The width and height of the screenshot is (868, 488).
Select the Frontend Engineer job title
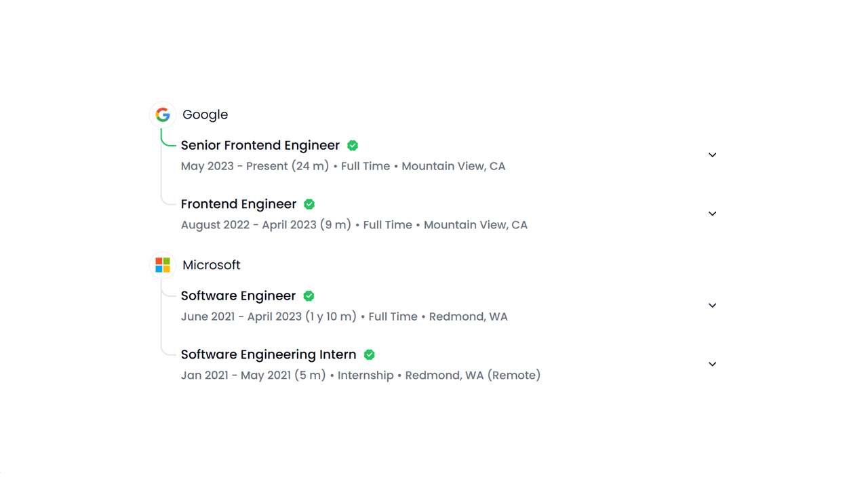(x=238, y=204)
